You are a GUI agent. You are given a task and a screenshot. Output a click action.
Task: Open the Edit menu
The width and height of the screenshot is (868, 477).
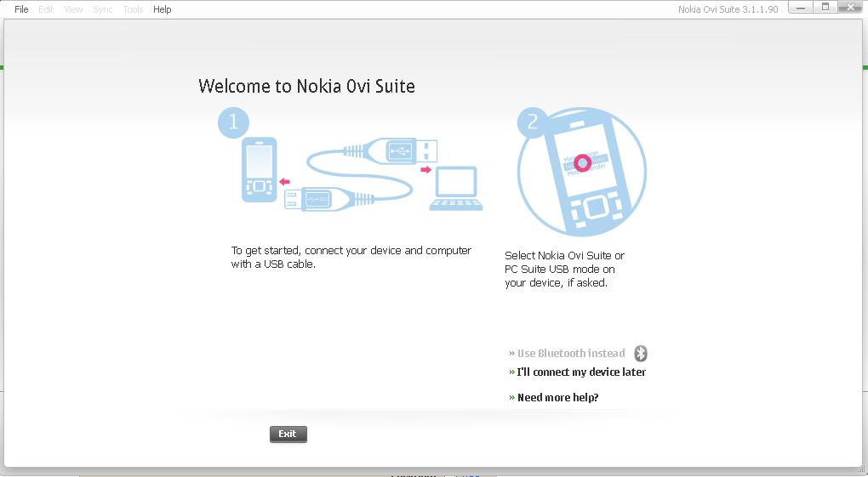(46, 9)
